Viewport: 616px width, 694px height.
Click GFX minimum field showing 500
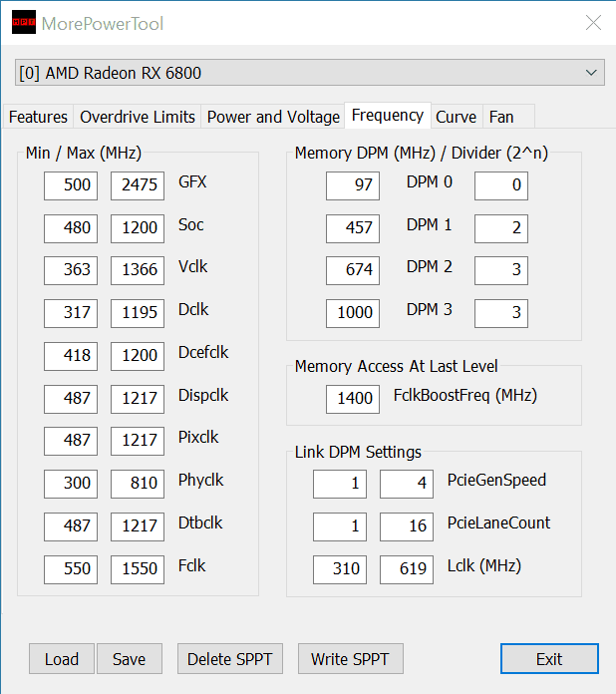(71, 185)
